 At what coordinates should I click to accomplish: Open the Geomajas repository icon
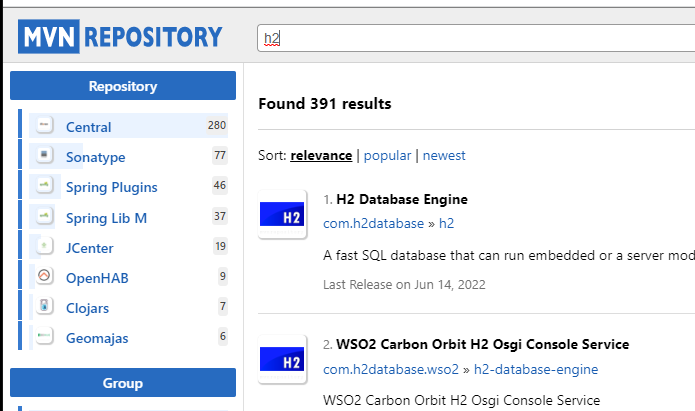point(44,336)
